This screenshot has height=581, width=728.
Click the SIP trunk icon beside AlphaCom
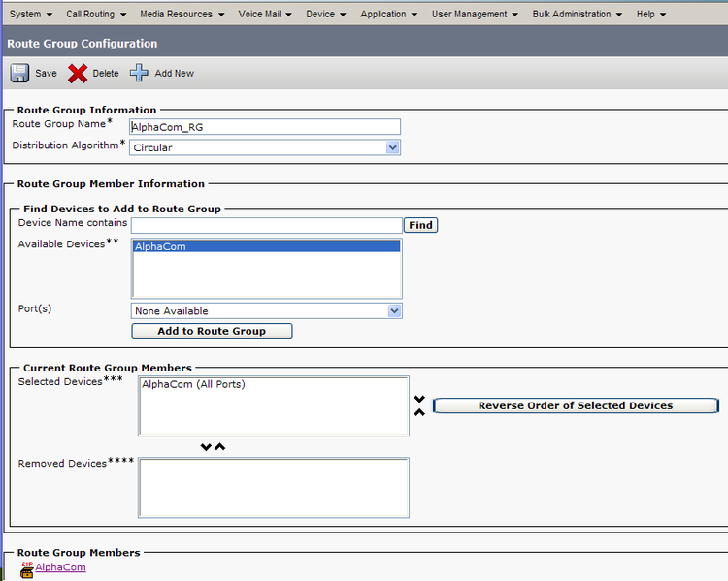(x=26, y=568)
